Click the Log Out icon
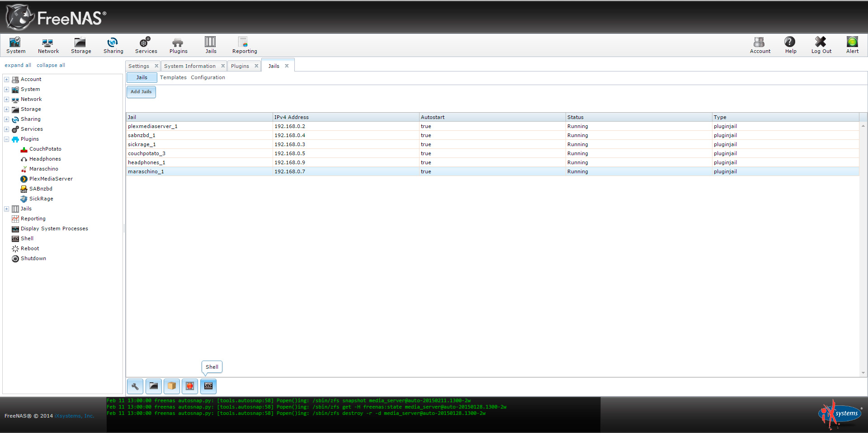Image resolution: width=868 pixels, height=433 pixels. [821, 45]
